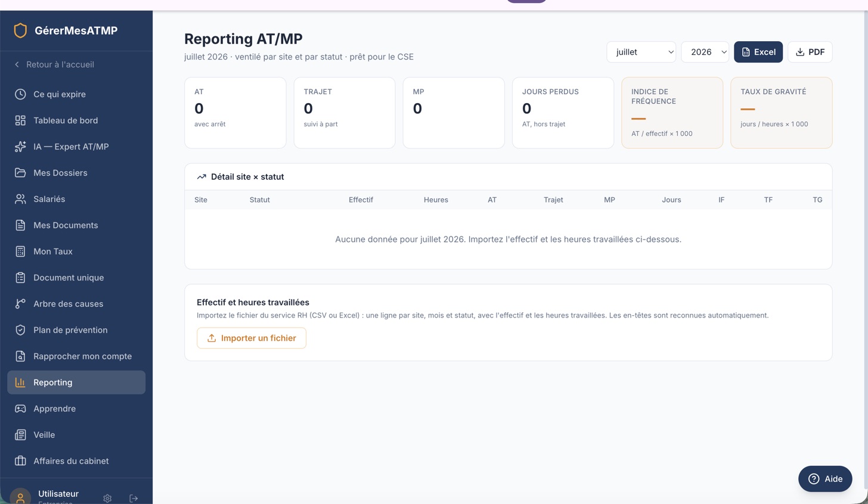This screenshot has width=868, height=504.
Task: Click the people icon beside Salariés
Action: (x=20, y=199)
